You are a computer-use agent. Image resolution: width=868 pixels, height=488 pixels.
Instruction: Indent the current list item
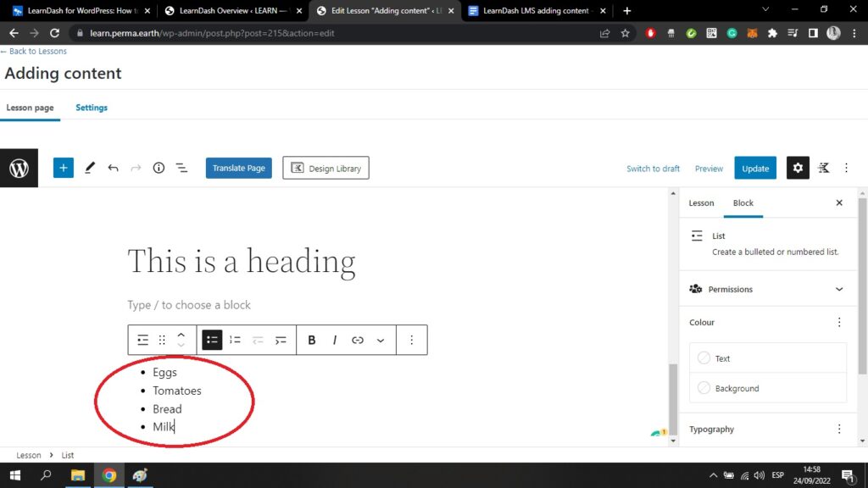(x=281, y=340)
